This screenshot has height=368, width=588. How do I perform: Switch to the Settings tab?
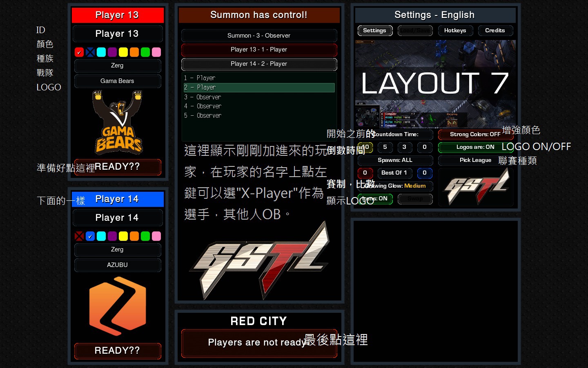(x=375, y=31)
